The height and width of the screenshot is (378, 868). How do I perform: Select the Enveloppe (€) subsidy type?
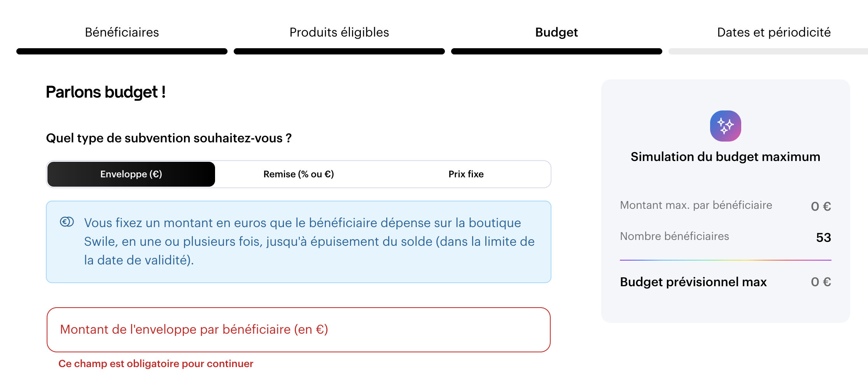click(x=131, y=174)
